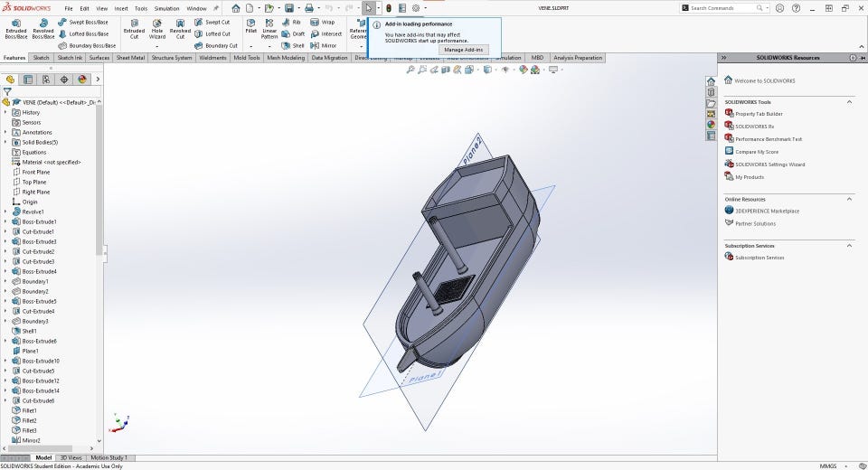Select the Revolved Boss/Base tool
This screenshot has height=470, width=868.
(x=43, y=29)
